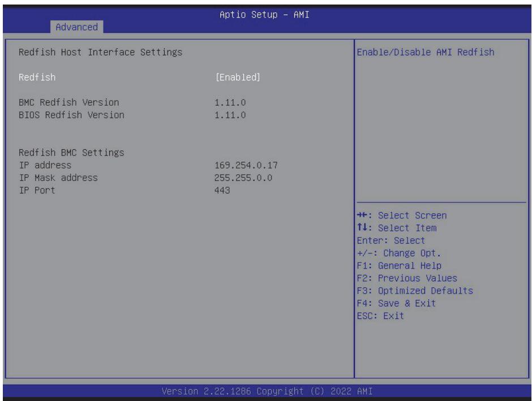Image resolution: width=532 pixels, height=401 pixels.
Task: Select the IP address value 169.254.0.17
Action: [x=246, y=165]
